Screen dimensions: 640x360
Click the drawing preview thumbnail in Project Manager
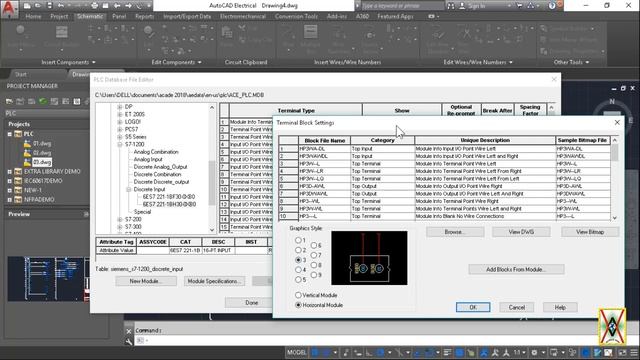[49, 279]
